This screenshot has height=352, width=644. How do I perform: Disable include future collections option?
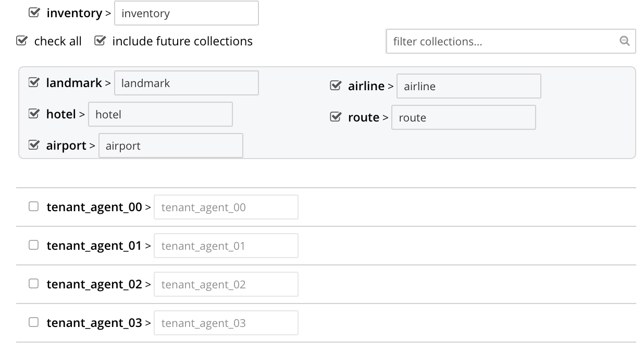point(100,41)
